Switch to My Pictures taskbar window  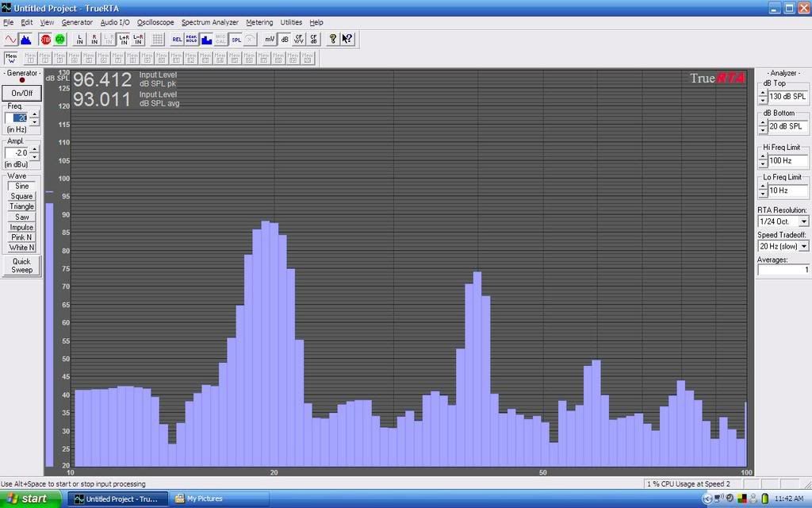coord(220,498)
